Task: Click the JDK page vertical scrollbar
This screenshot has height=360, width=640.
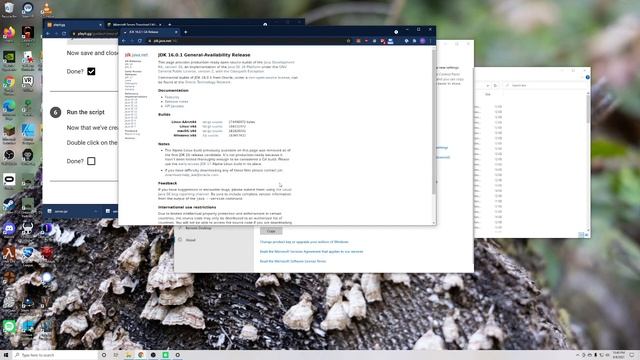Action: [x=434, y=122]
